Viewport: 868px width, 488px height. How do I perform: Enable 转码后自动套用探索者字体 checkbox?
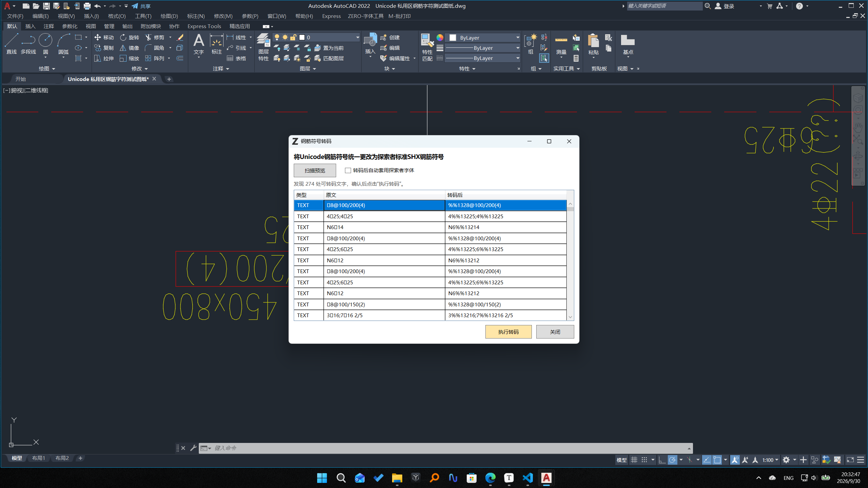tap(348, 170)
